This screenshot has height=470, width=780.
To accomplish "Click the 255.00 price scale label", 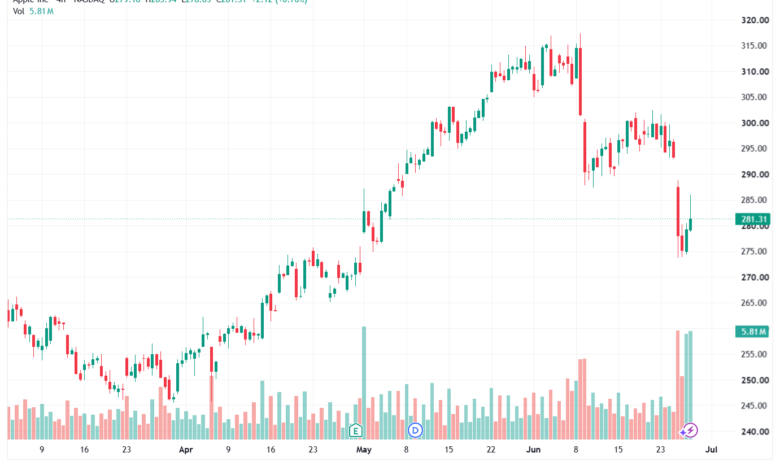I will coord(755,355).
